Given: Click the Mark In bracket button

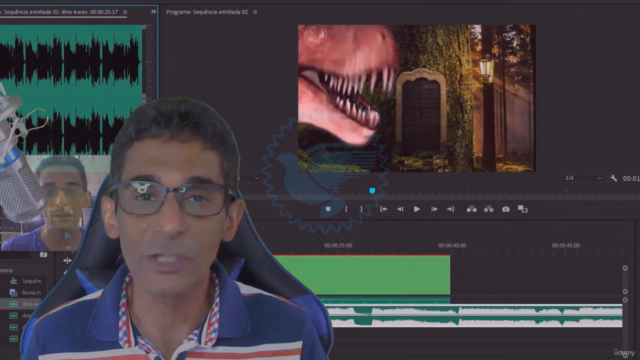Looking at the screenshot, I should coord(346,209).
